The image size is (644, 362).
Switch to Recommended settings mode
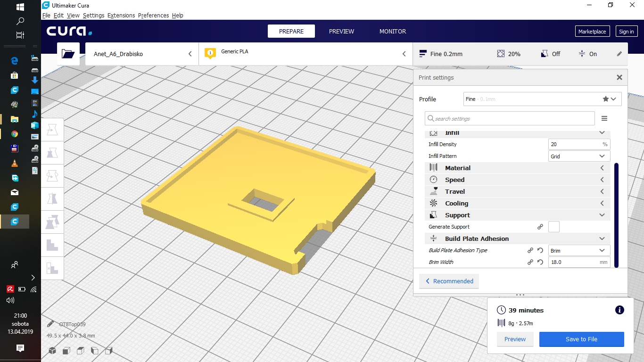(449, 281)
